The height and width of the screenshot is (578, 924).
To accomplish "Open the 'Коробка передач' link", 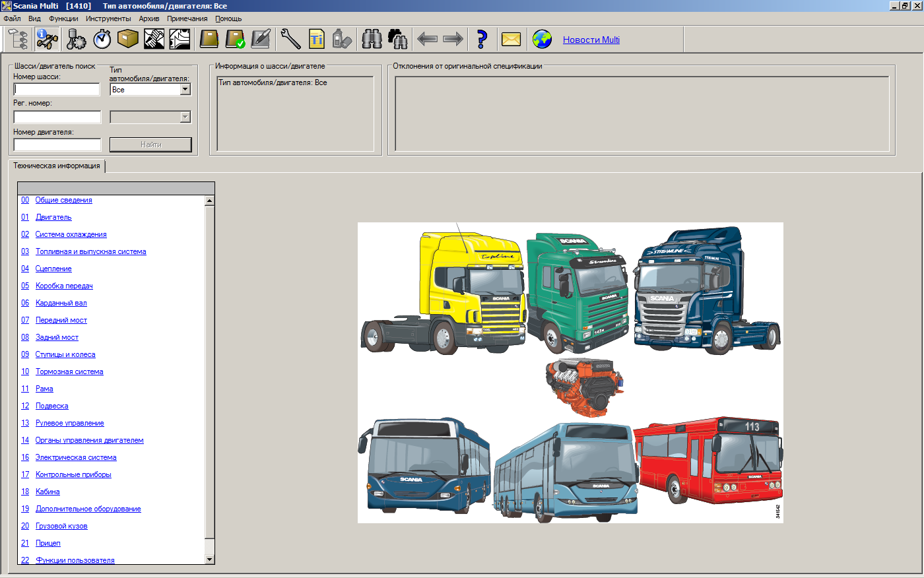I will (x=64, y=286).
